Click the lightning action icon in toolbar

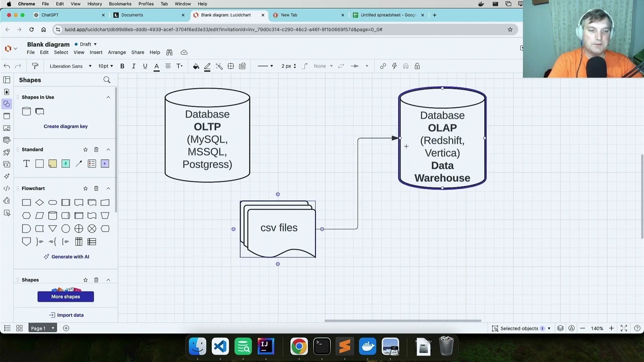[x=394, y=66]
